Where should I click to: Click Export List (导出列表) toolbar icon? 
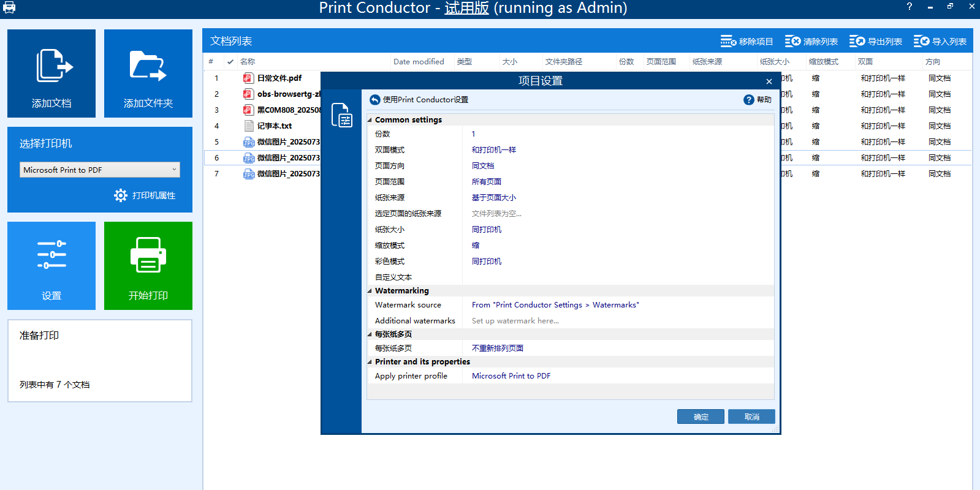[x=857, y=41]
